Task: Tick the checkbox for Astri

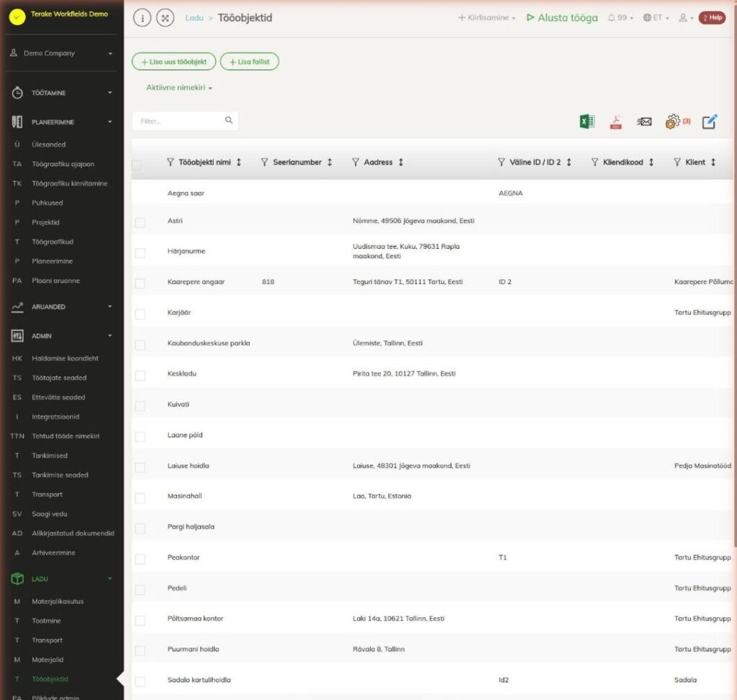Action: [x=140, y=222]
